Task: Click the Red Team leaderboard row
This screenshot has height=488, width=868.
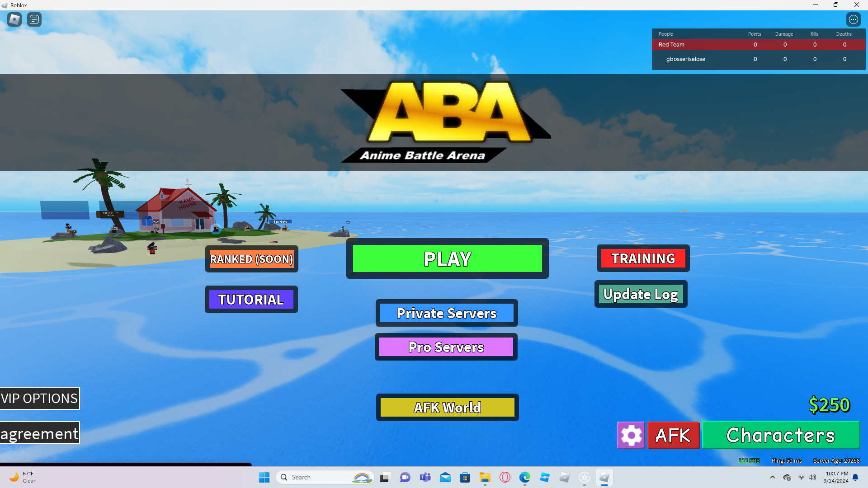Action: coord(758,45)
